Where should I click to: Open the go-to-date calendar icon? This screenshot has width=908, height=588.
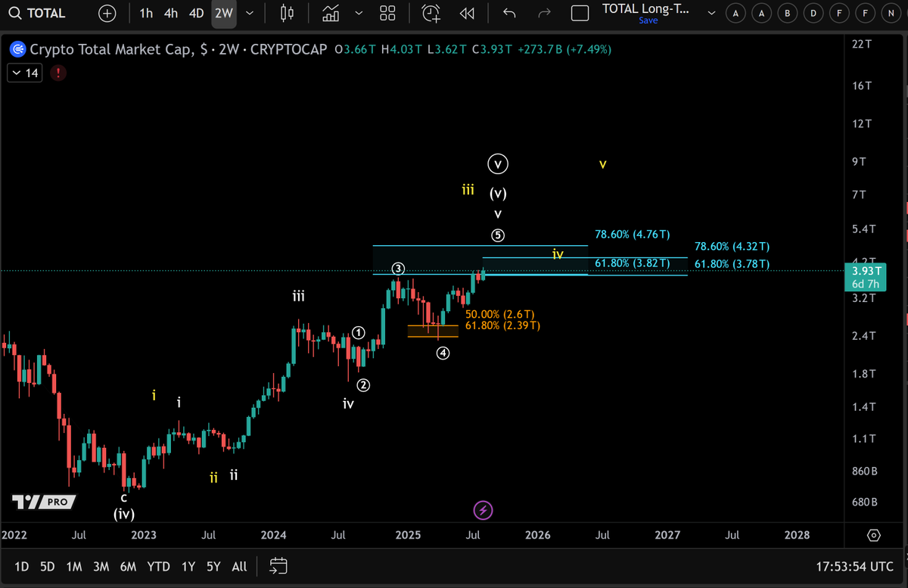(x=278, y=566)
